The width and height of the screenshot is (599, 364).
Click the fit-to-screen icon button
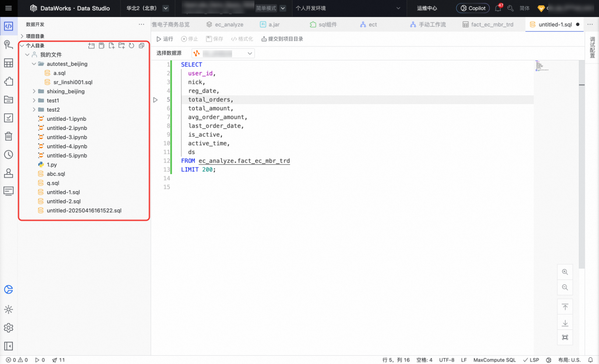click(565, 337)
